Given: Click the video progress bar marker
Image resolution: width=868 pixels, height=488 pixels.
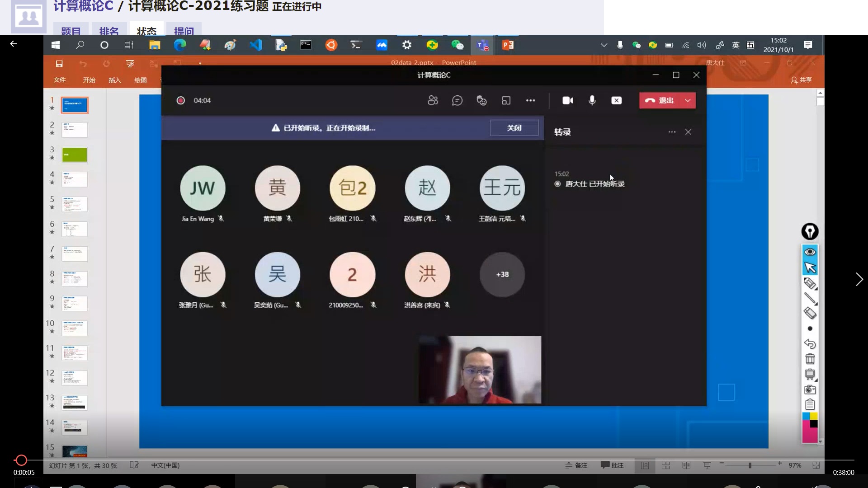Looking at the screenshot, I should (21, 460).
